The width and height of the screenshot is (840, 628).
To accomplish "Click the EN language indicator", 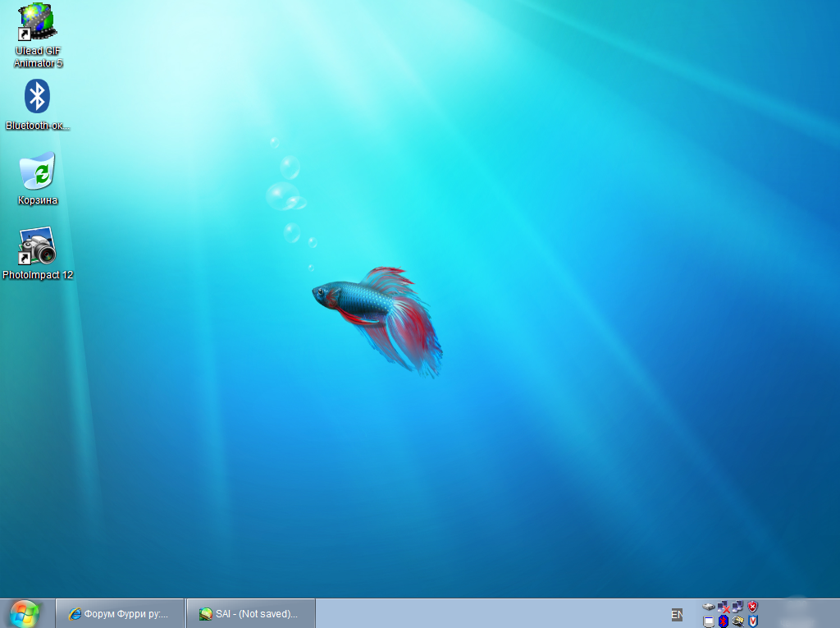I will [x=677, y=614].
